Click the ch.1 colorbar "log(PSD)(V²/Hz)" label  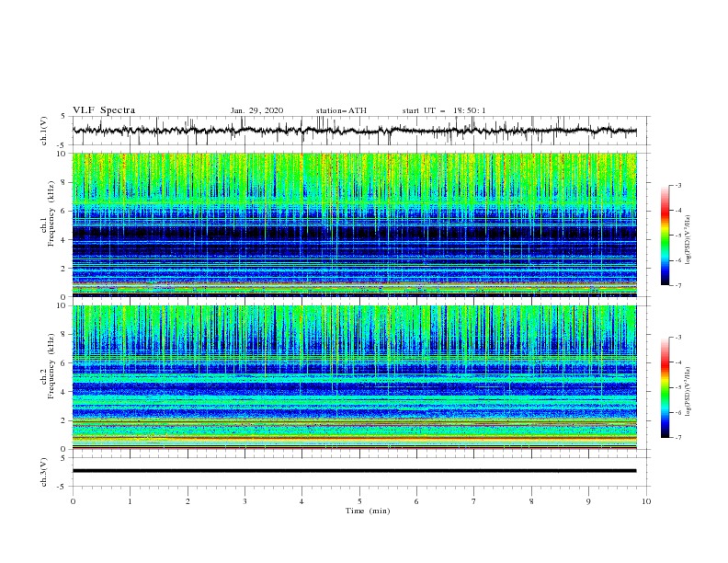[x=688, y=240]
